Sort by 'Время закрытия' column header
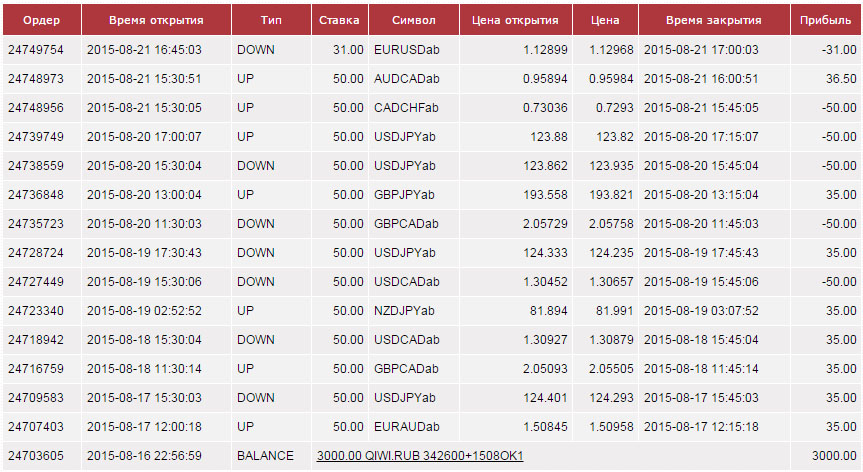The image size is (863, 472). point(713,20)
